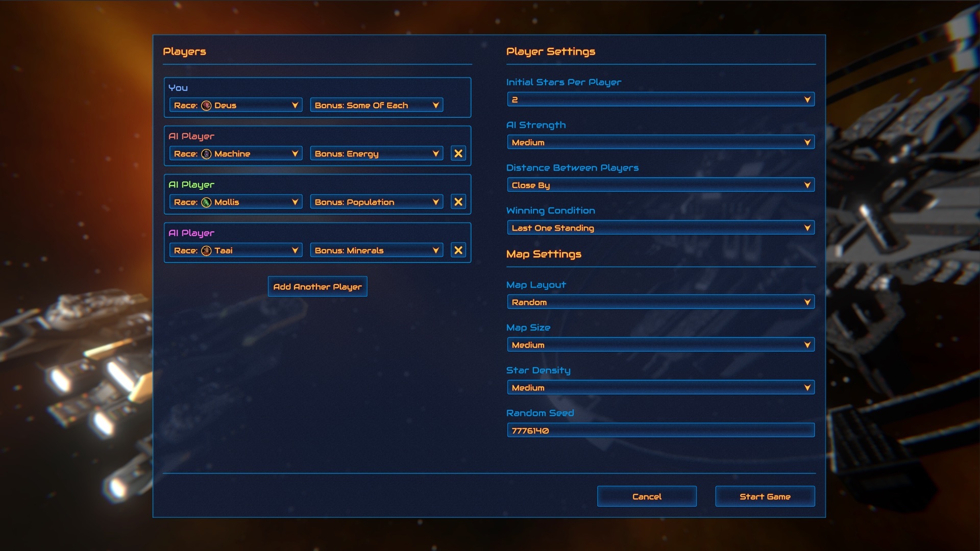Click the Taai race emblem icon
The height and width of the screenshot is (551, 980).
(206, 251)
